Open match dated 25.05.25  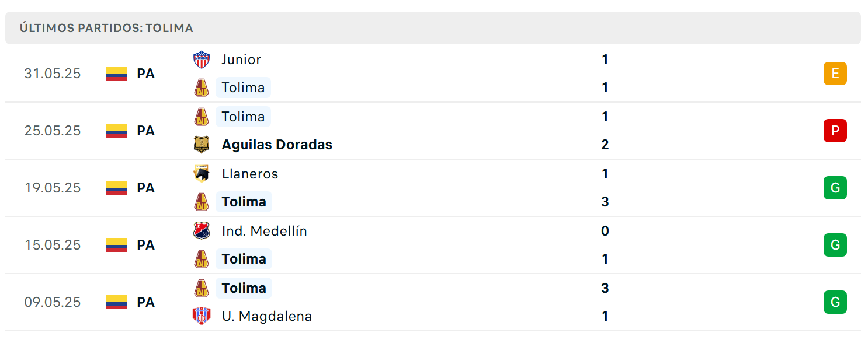coord(433,131)
